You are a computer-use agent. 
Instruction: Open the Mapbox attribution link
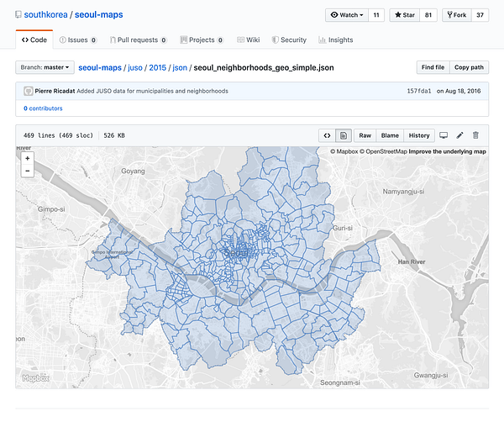[344, 151]
